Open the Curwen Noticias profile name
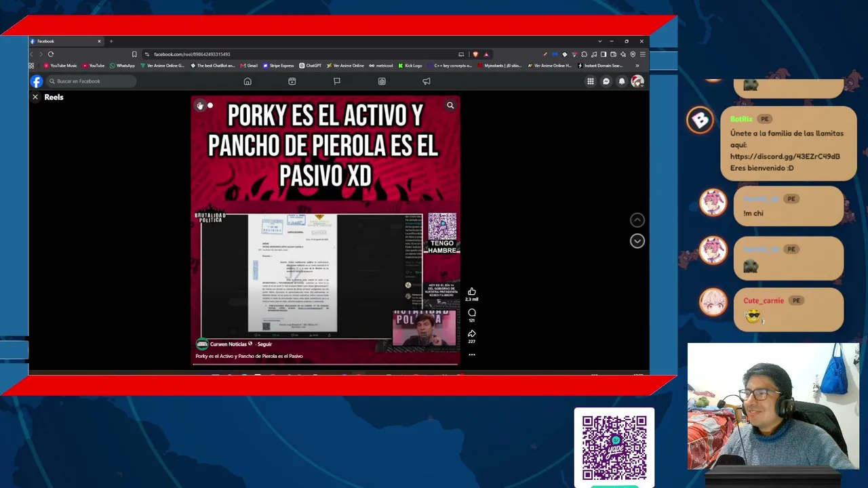The image size is (868, 488). (x=229, y=344)
